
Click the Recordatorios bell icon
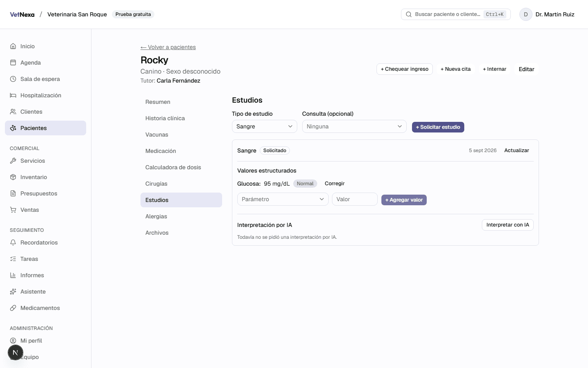pos(13,242)
